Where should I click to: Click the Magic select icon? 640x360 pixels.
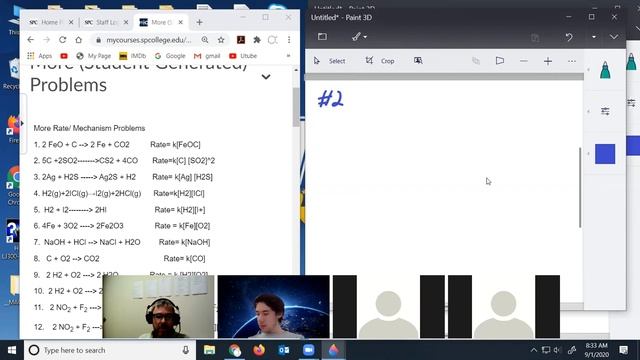pyautogui.click(x=418, y=61)
